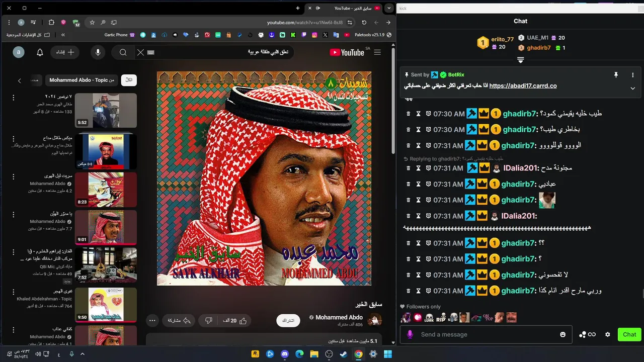644x362 pixels.
Task: Collapse the Kick chat leaderboard arrow
Action: coord(521,60)
